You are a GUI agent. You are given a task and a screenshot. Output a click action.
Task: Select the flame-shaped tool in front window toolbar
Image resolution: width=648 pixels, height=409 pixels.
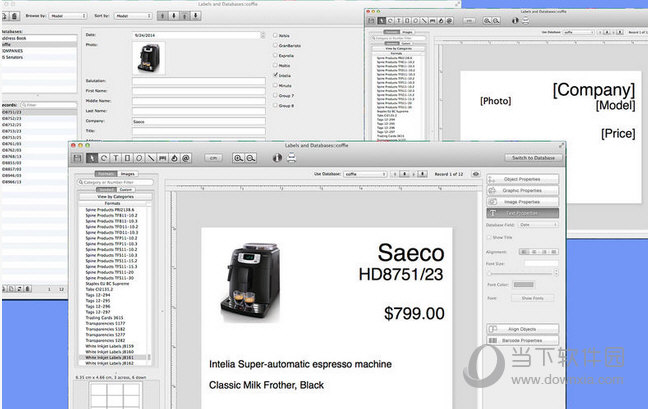tap(174, 158)
